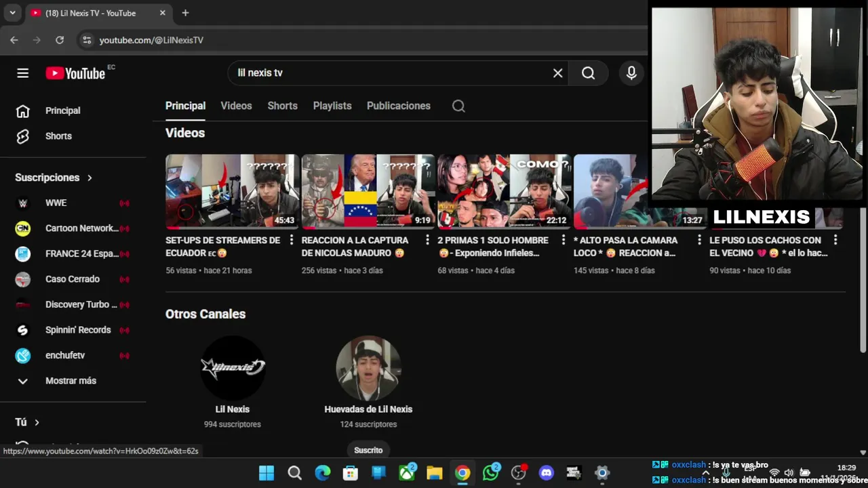Viewport: 868px width, 488px height.
Task: Open options menu for ALTO PASA LA CAMARA video
Action: tap(699, 240)
